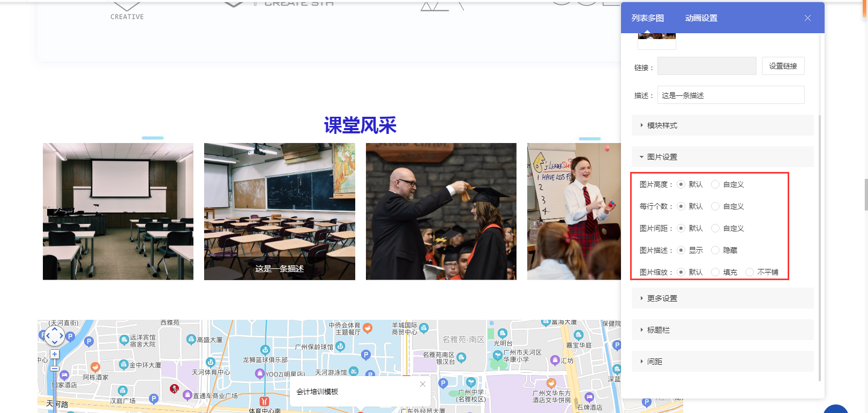This screenshot has height=413, width=868.
Task: Zoom in the map with plus button
Action: (55, 354)
